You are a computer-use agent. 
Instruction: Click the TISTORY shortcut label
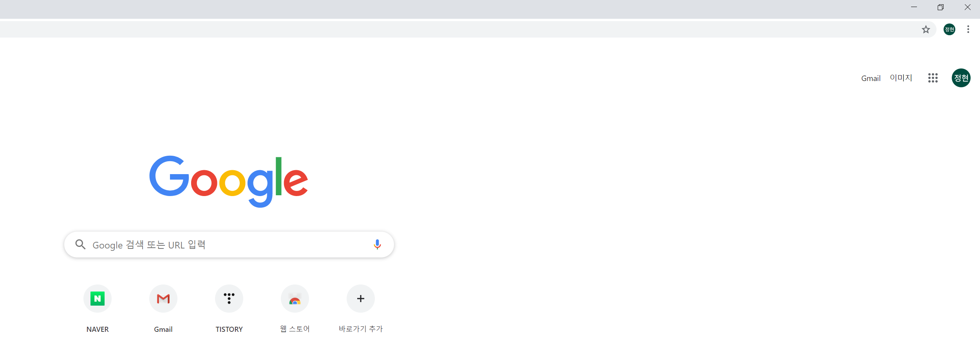tap(229, 329)
